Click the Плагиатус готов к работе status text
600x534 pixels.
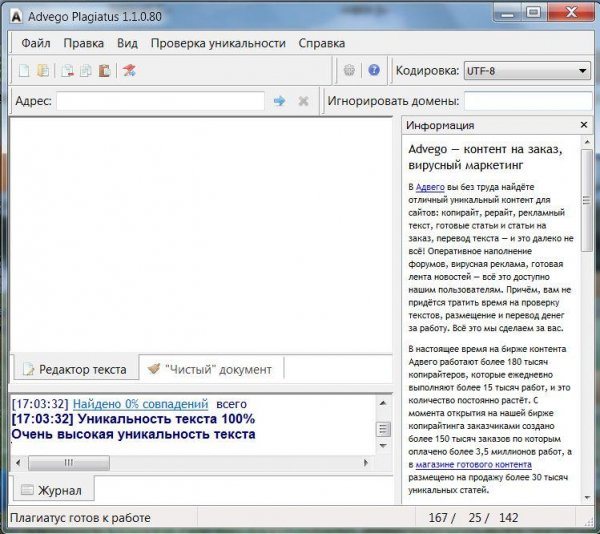coord(80,518)
